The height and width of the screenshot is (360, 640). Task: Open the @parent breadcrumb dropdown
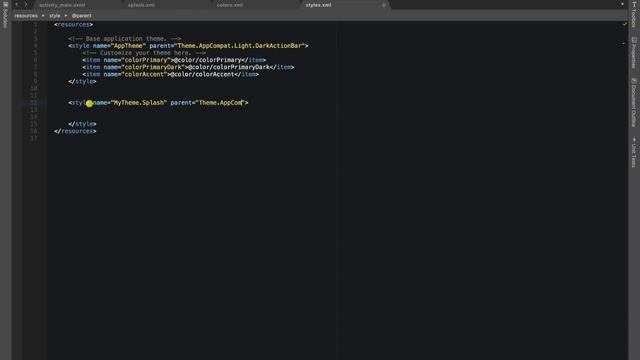click(82, 16)
